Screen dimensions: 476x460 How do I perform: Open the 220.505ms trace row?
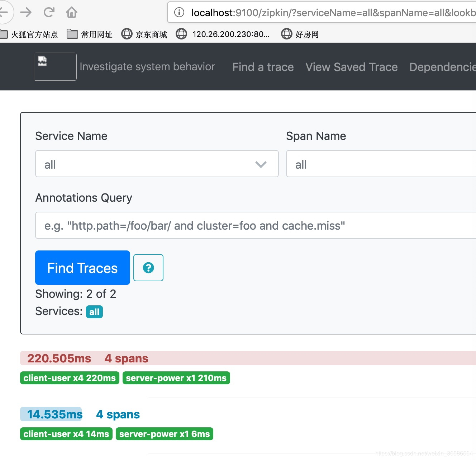pos(248,358)
